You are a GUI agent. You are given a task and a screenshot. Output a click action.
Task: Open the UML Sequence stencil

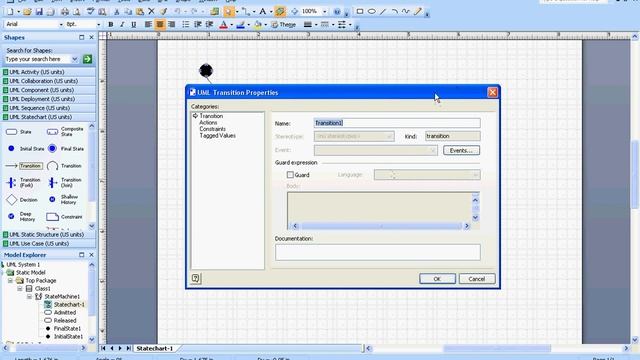(49, 108)
